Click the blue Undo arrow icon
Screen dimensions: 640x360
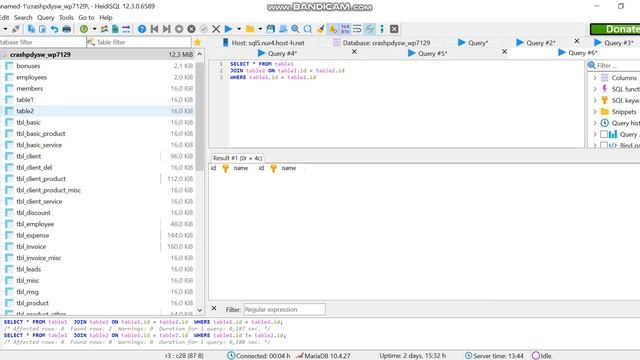point(54,29)
